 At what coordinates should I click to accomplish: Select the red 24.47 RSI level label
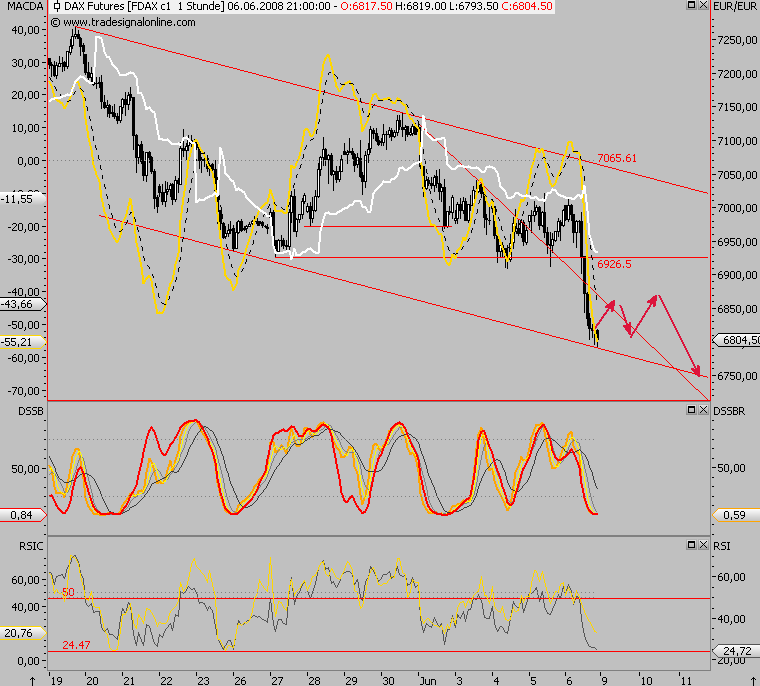pyautogui.click(x=76, y=645)
